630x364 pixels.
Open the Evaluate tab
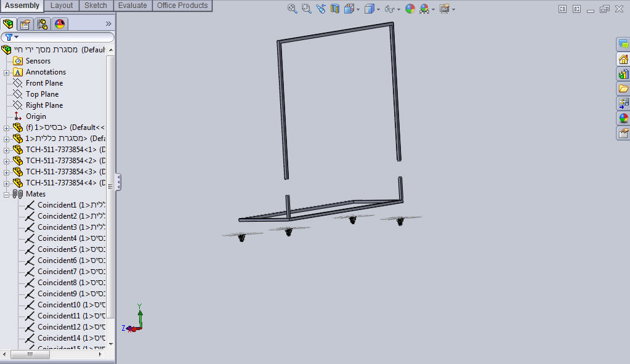click(132, 6)
